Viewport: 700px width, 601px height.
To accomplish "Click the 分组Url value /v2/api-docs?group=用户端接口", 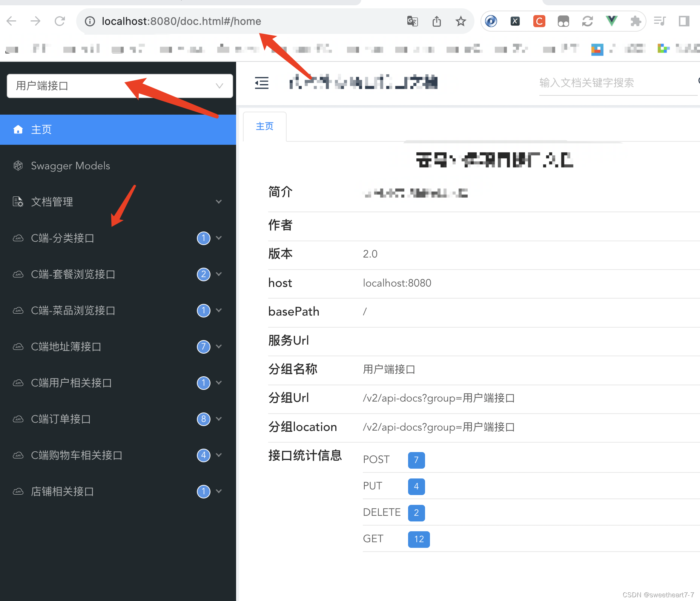I will pyautogui.click(x=439, y=398).
